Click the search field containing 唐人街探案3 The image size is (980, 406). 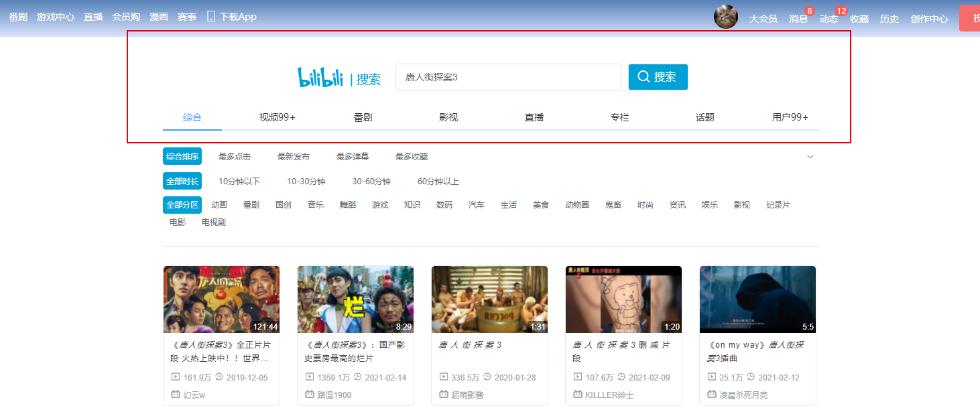pos(508,77)
